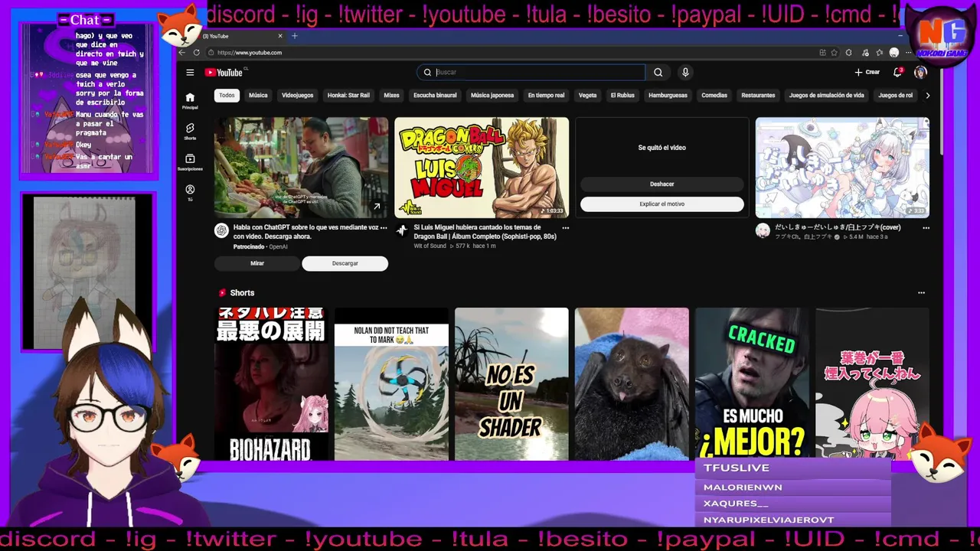Open Wit of Sound channel avatar

[402, 230]
